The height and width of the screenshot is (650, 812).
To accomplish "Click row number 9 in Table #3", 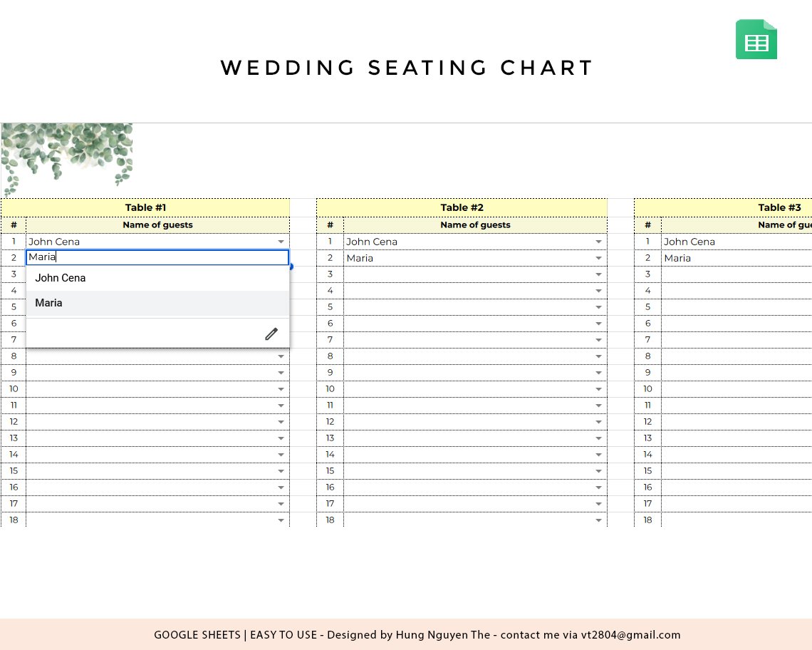I will tap(648, 372).
